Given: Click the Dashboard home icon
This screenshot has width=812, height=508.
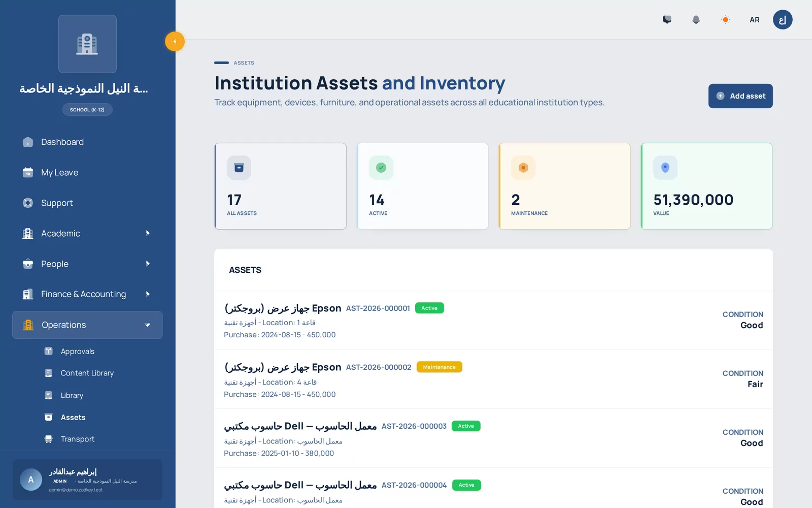Looking at the screenshot, I should 28,142.
